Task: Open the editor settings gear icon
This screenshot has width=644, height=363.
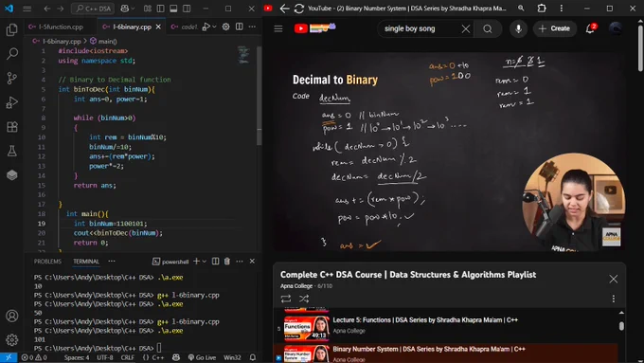Action: click(x=226, y=27)
